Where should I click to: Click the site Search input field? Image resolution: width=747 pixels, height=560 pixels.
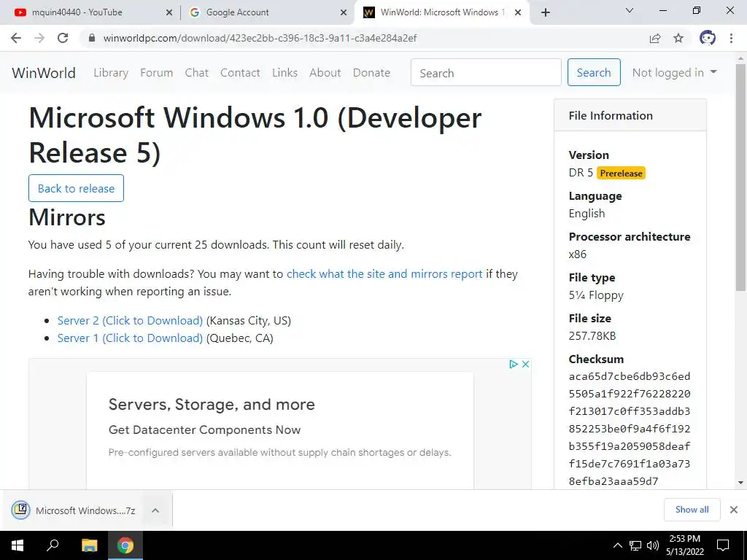point(486,72)
